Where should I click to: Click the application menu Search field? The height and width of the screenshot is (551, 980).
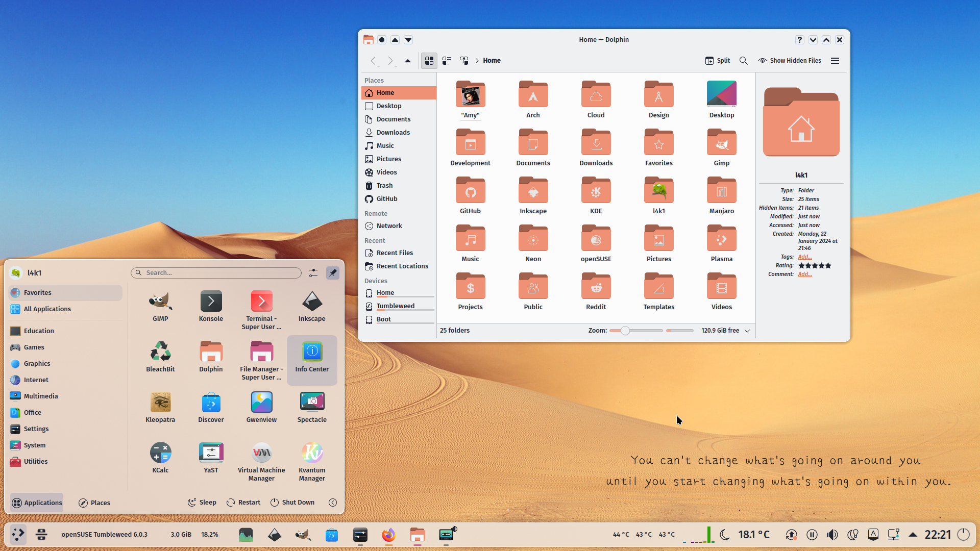coord(216,273)
